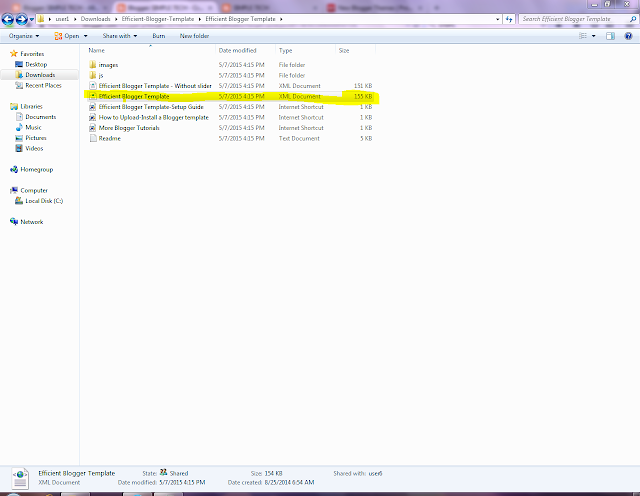The image size is (640, 496).
Task: Select Homegroup in the navigation pane
Action: [x=37, y=169]
